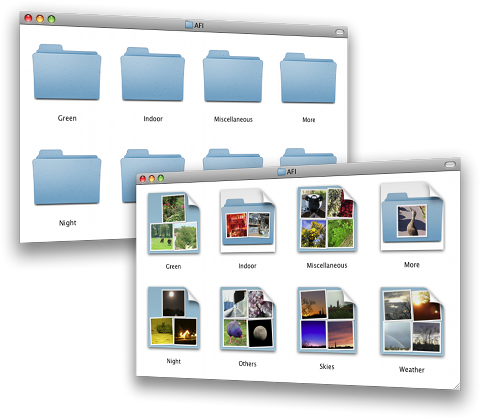
Task: Click resize grip at front window corner
Action: (457, 386)
